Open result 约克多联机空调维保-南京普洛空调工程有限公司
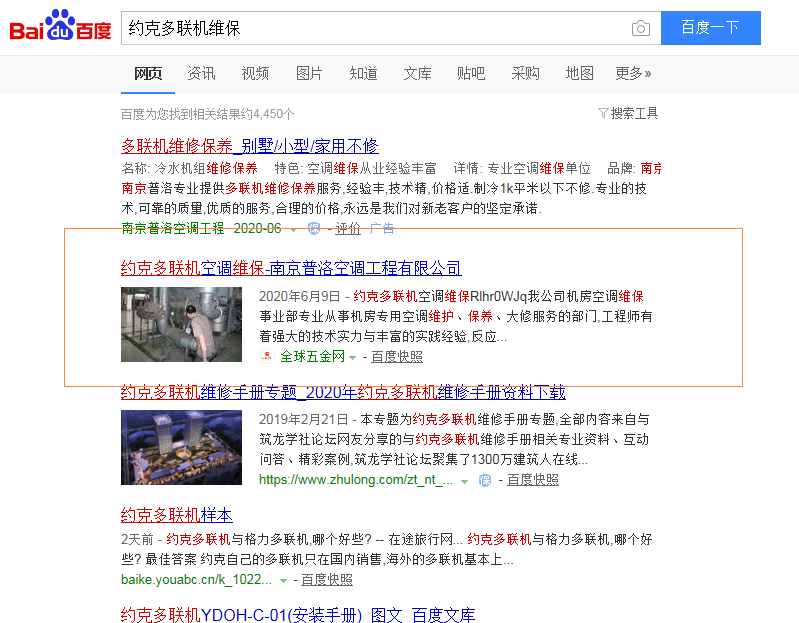This screenshot has height=623, width=799. click(x=291, y=268)
